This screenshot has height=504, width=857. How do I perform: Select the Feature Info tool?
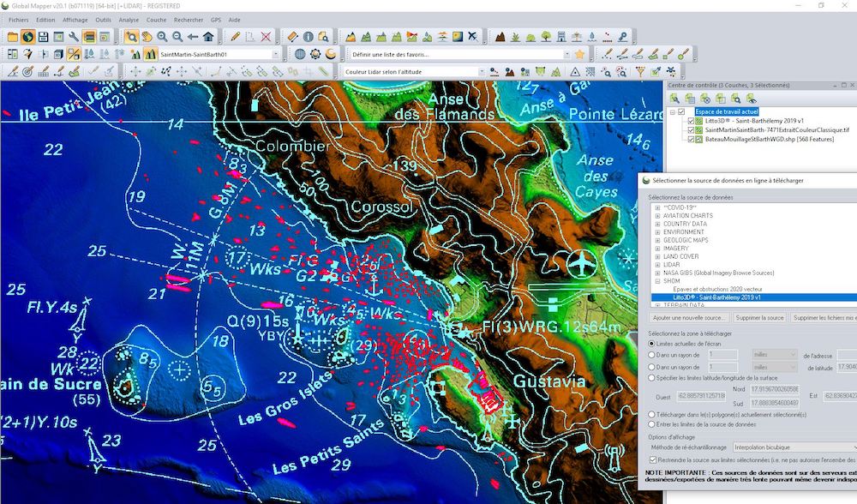309,37
